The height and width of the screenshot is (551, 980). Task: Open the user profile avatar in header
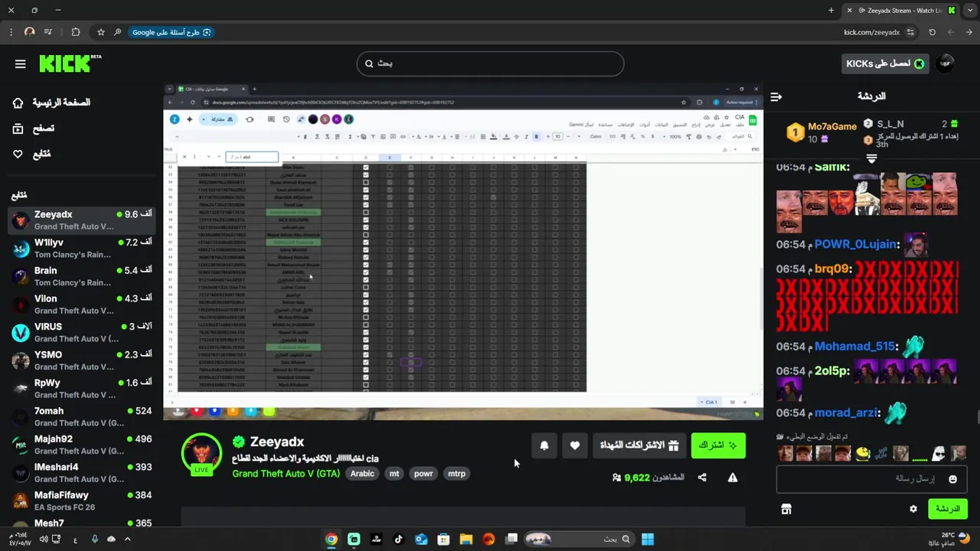pos(946,64)
